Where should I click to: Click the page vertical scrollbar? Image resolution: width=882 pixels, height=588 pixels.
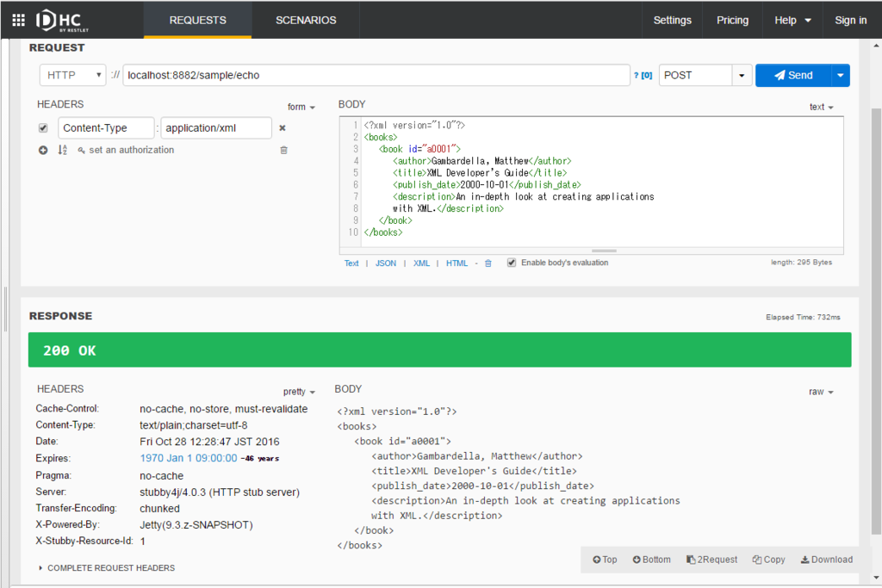[x=876, y=320]
